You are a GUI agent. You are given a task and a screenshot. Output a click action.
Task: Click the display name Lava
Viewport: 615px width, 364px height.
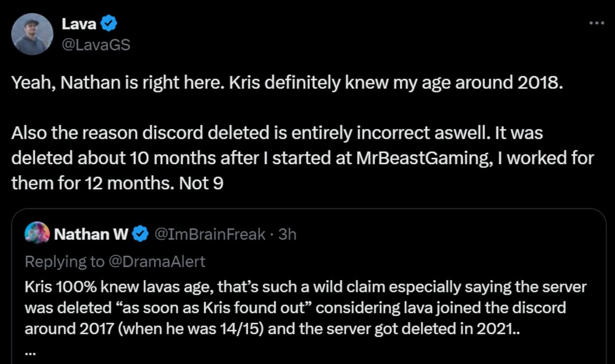pos(78,23)
